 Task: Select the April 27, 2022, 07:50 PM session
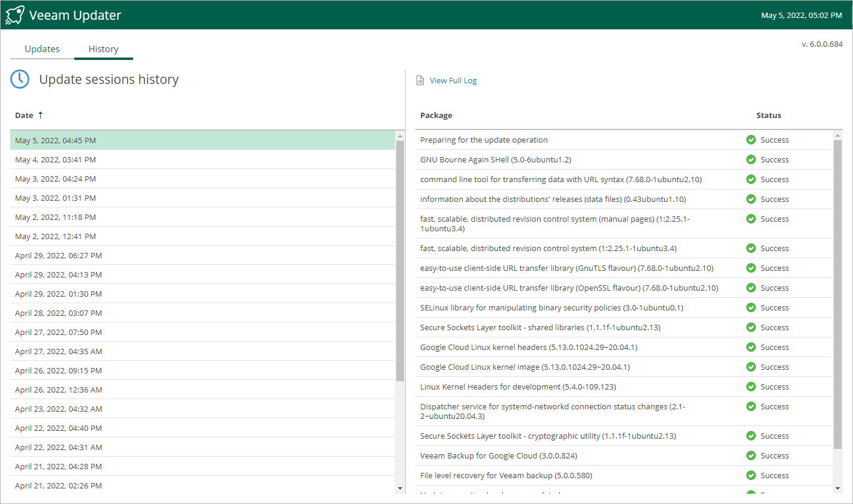click(x=203, y=332)
